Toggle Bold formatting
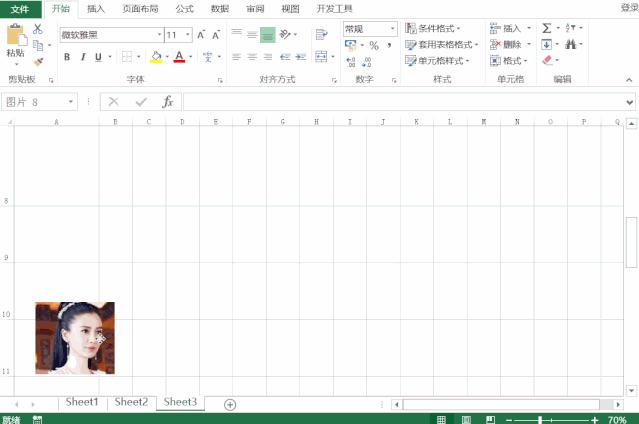The width and height of the screenshot is (639, 424). pyautogui.click(x=67, y=57)
